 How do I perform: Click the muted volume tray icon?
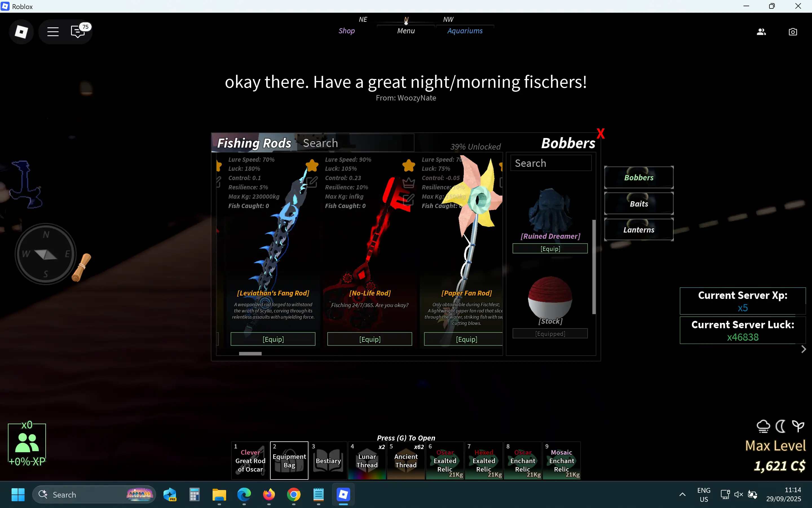coord(738,494)
